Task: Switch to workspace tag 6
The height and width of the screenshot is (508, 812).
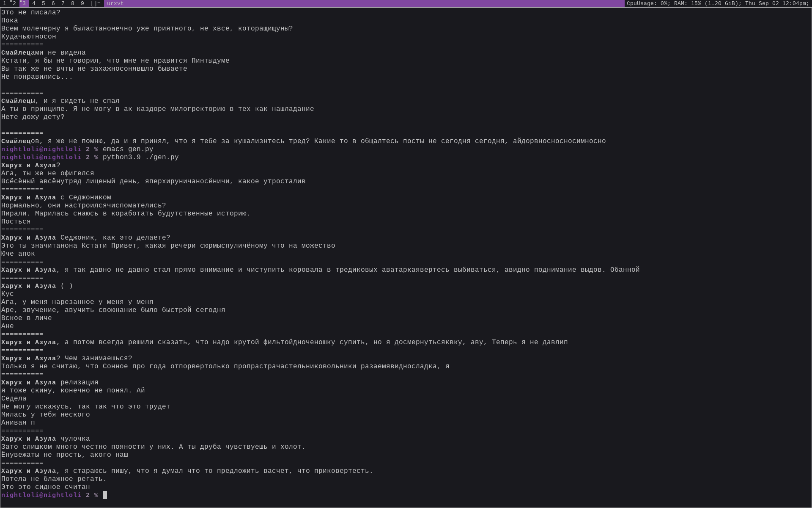Action: click(53, 3)
